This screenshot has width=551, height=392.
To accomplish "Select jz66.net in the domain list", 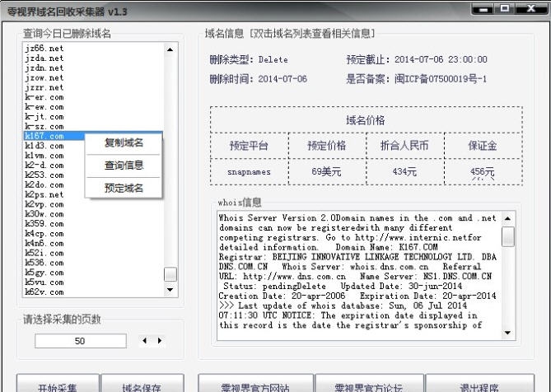I will [44, 48].
